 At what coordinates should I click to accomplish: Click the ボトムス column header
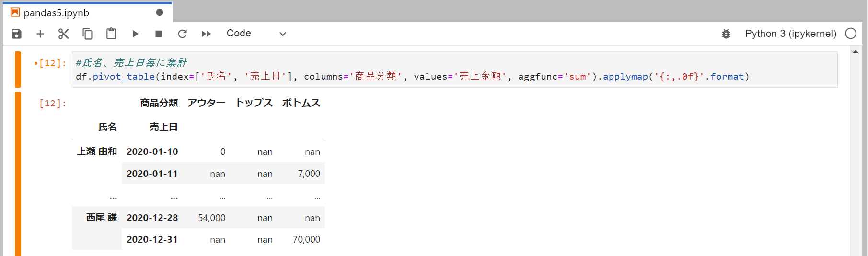tap(301, 103)
